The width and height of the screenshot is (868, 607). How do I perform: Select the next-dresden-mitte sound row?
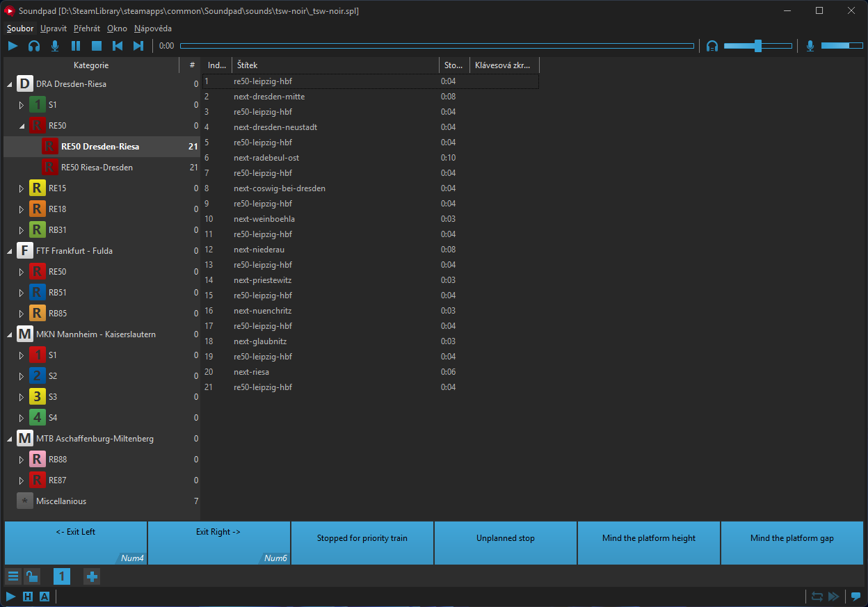[371, 97]
